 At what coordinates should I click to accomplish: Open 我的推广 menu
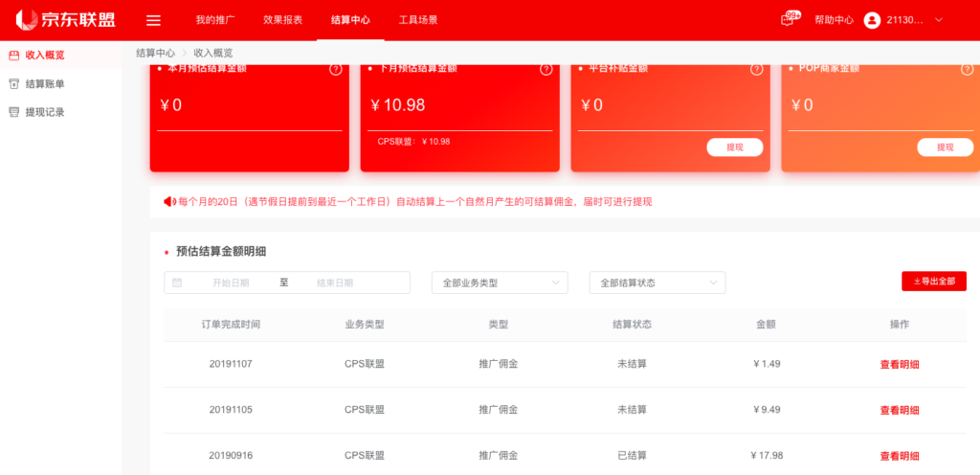click(215, 20)
